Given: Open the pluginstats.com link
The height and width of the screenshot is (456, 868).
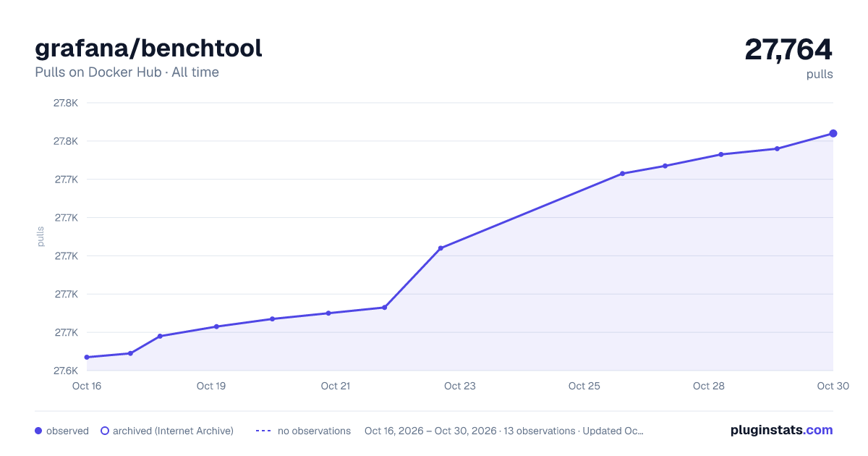Looking at the screenshot, I should click(x=781, y=430).
